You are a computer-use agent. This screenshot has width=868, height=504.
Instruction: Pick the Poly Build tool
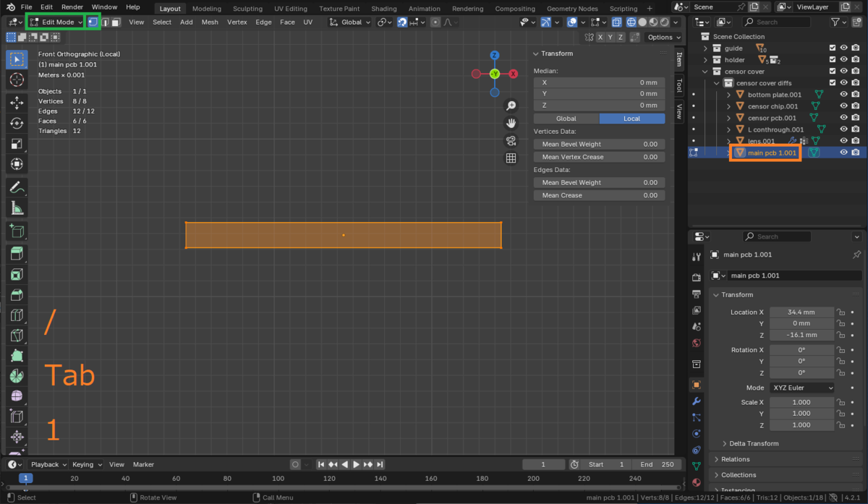(x=16, y=356)
